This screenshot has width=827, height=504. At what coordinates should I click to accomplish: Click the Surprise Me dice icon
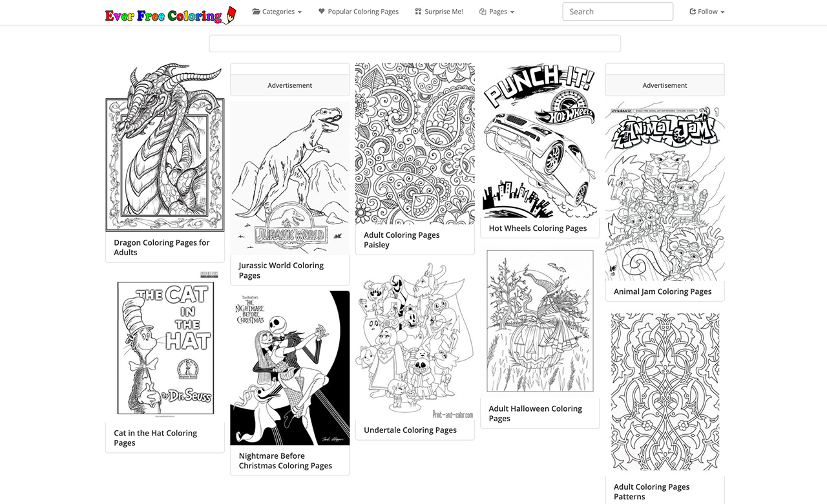click(x=418, y=12)
